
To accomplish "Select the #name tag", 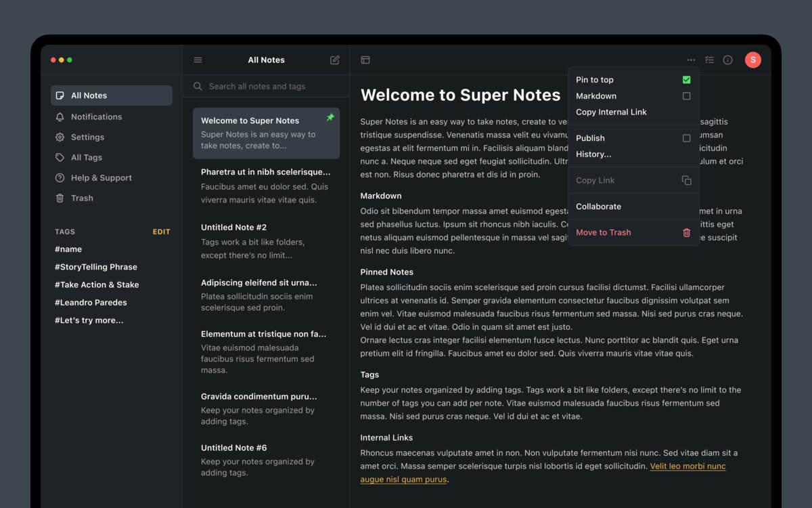I will pos(68,249).
